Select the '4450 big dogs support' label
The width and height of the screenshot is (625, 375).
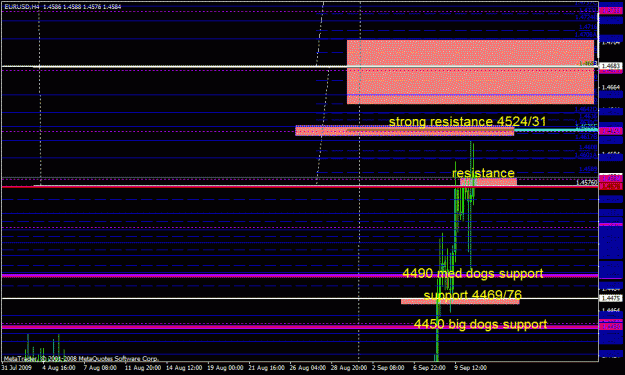point(480,324)
